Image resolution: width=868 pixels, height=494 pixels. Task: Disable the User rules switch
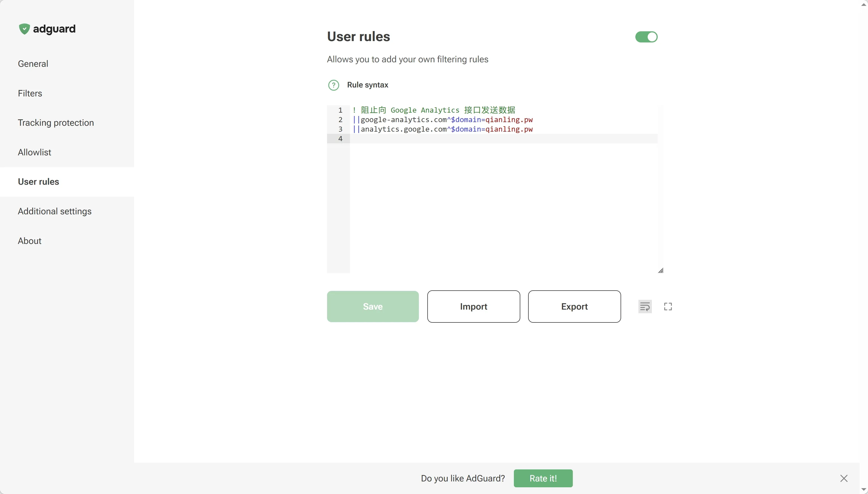click(x=646, y=37)
